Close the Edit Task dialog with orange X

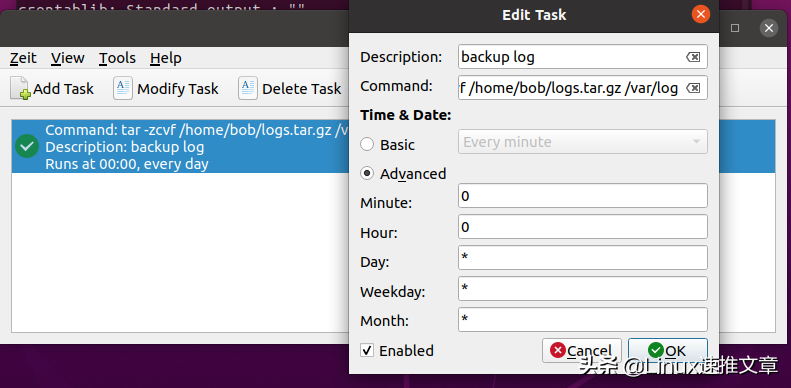(700, 14)
